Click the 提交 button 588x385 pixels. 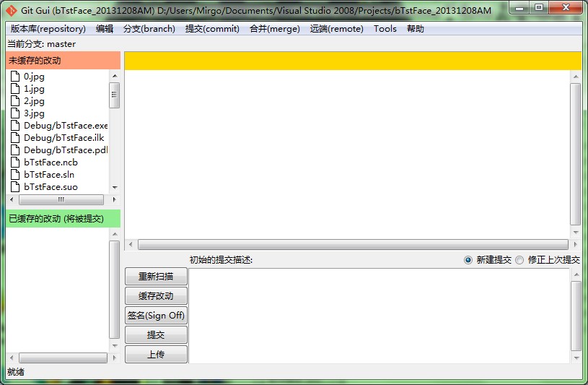click(156, 335)
